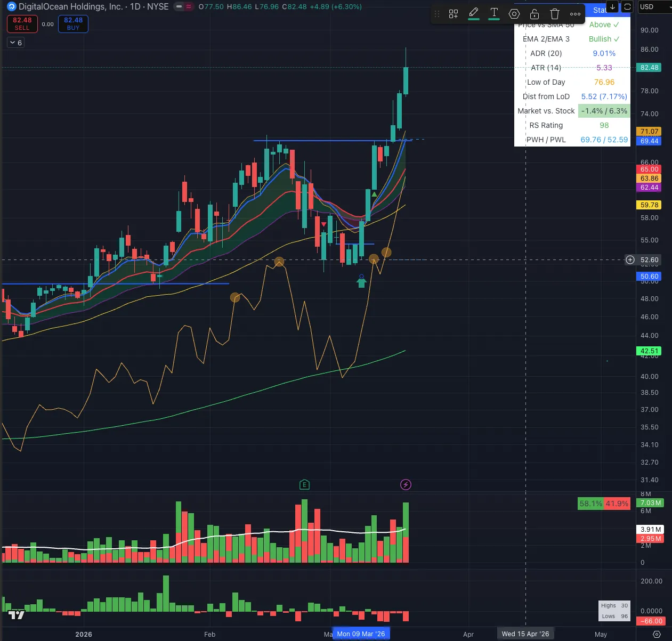Image resolution: width=672 pixels, height=641 pixels.
Task: Click the 3.91M volume average label
Action: [x=650, y=530]
